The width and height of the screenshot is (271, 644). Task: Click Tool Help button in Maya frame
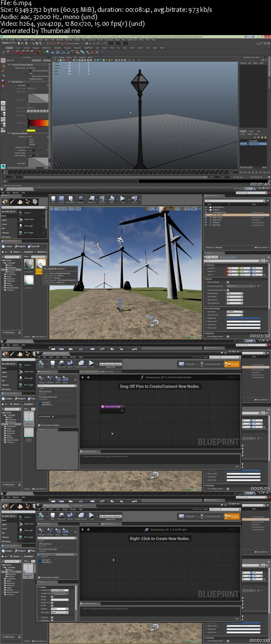pos(47,60)
